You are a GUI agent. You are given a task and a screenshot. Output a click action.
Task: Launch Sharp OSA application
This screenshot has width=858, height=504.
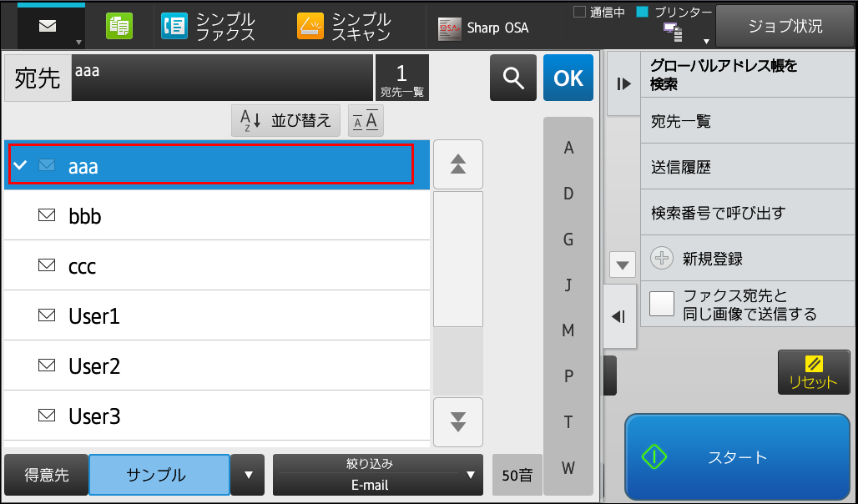click(483, 28)
